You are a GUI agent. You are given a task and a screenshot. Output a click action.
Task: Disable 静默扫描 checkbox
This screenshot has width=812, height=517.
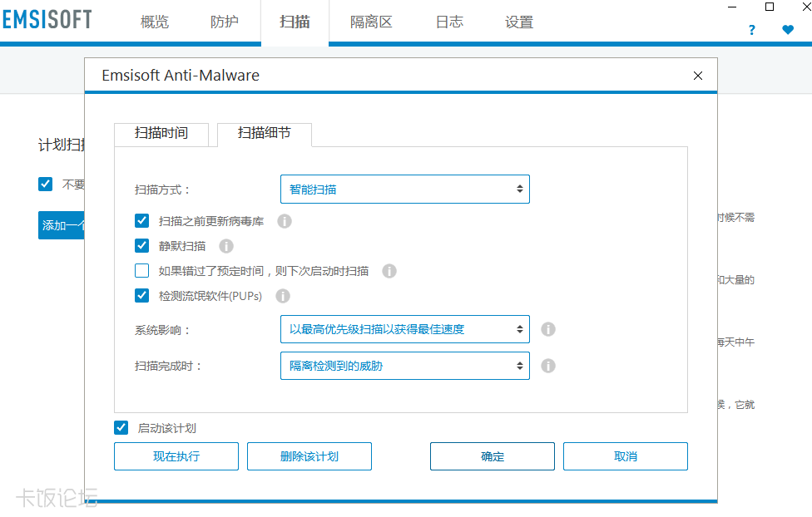142,246
